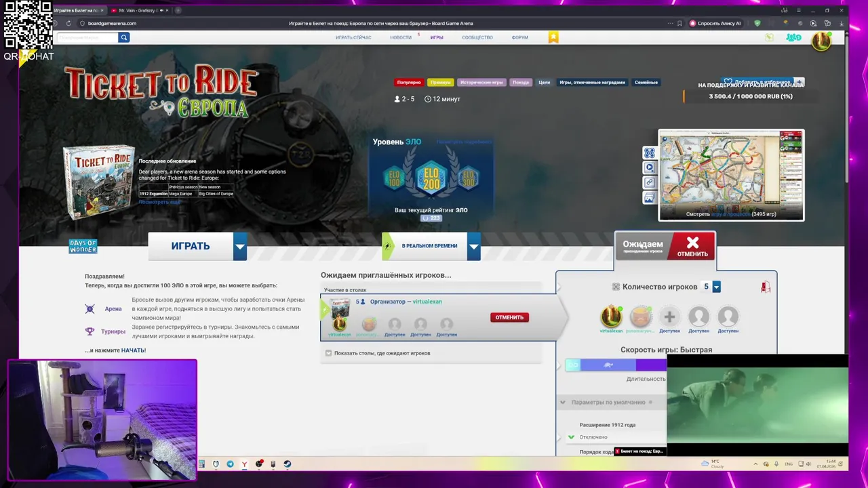Screen dimensions: 868x488
Task: Open the ИГРАТЬ button dropdown arrow
Action: pyautogui.click(x=240, y=246)
